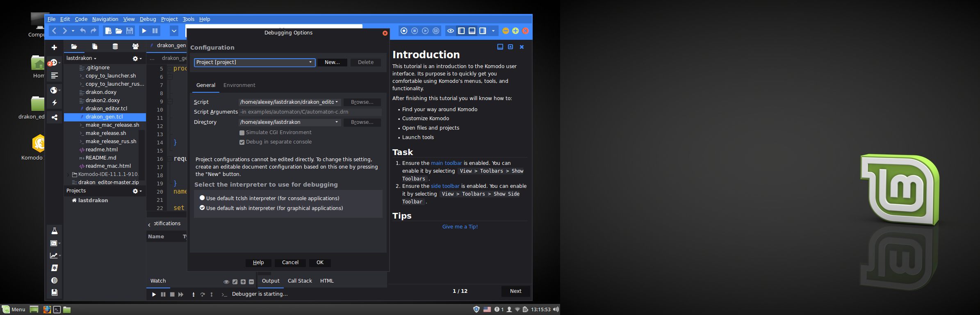The image size is (980, 315).
Task: Toggle the right pane visibility
Action: [483, 31]
